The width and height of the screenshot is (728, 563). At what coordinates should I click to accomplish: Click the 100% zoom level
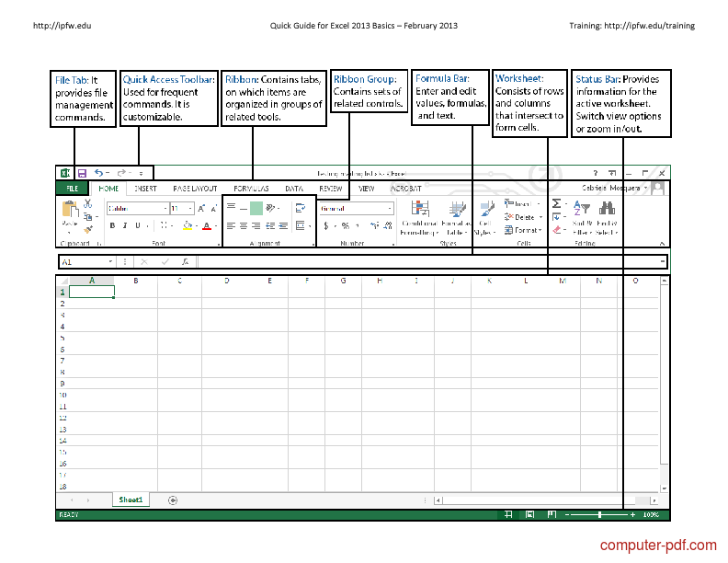[651, 514]
